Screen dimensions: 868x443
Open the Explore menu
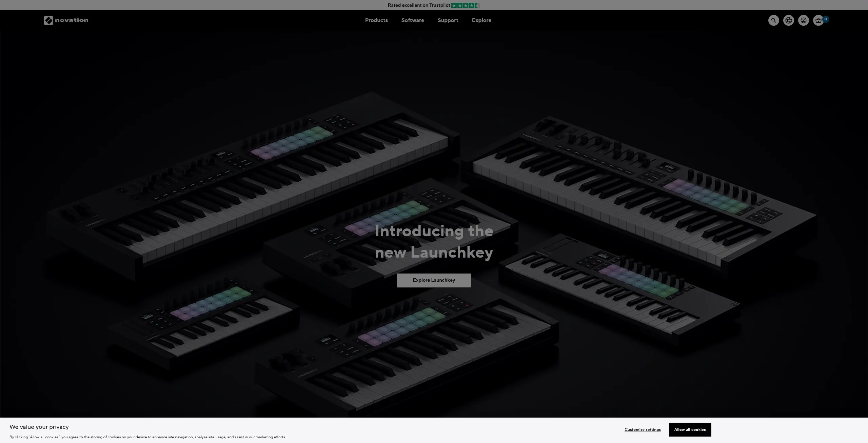pyautogui.click(x=481, y=20)
